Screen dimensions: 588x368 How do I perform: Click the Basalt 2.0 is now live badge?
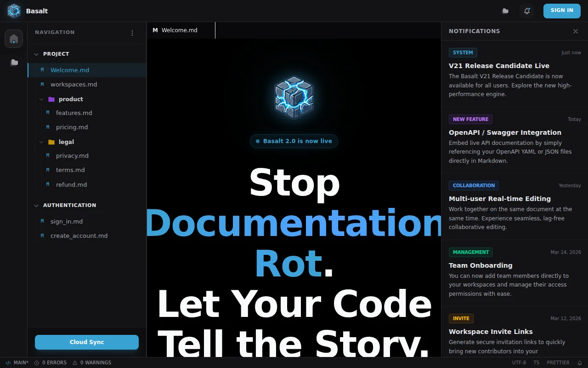tap(294, 141)
